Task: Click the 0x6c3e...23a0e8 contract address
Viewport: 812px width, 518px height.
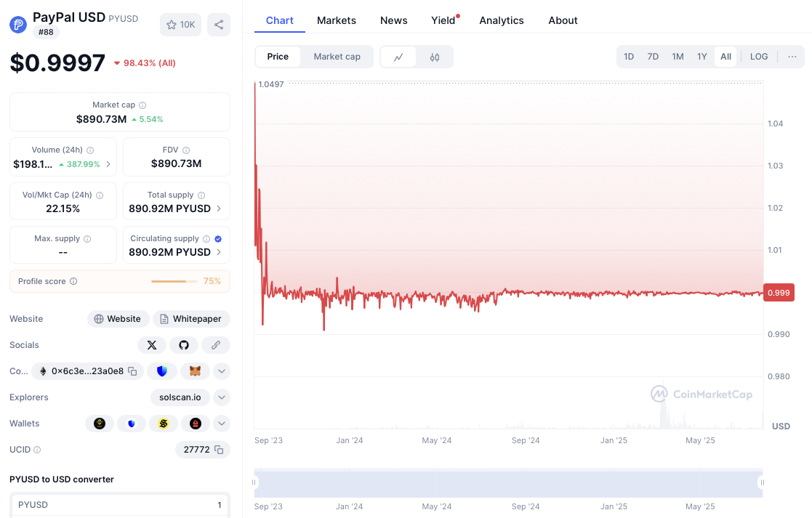Action: pos(87,371)
